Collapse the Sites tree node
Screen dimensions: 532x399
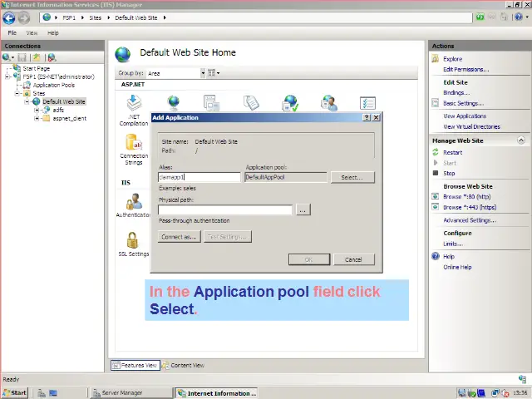pos(17,93)
